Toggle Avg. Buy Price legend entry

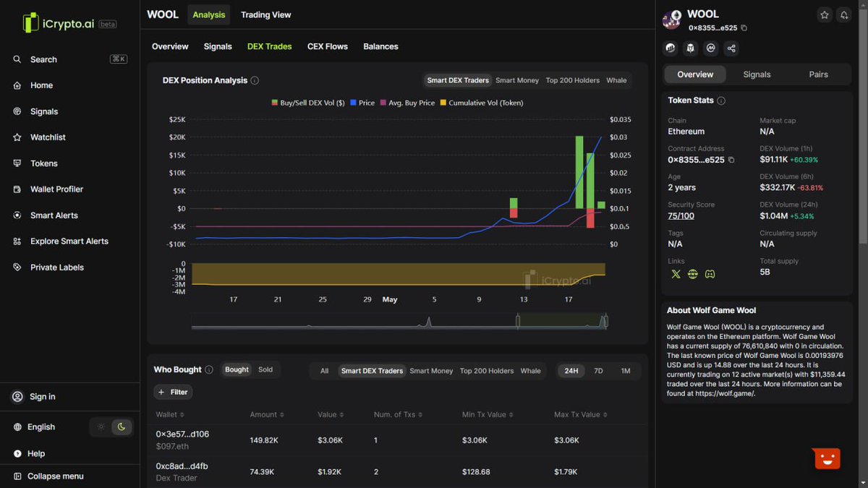(407, 103)
